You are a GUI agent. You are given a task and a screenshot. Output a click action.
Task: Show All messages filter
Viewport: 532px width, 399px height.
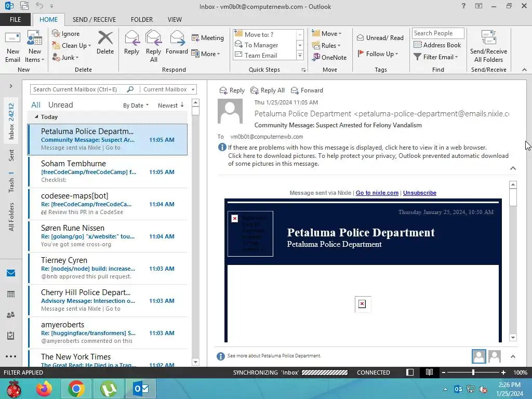(36, 105)
